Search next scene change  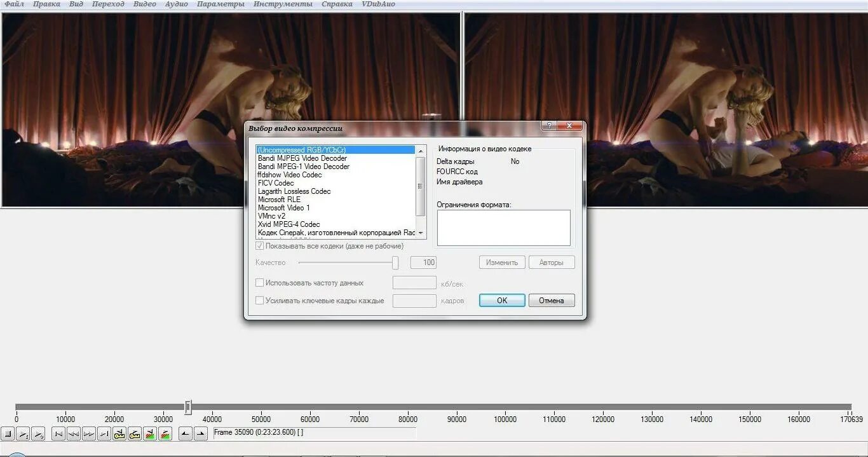[165, 434]
